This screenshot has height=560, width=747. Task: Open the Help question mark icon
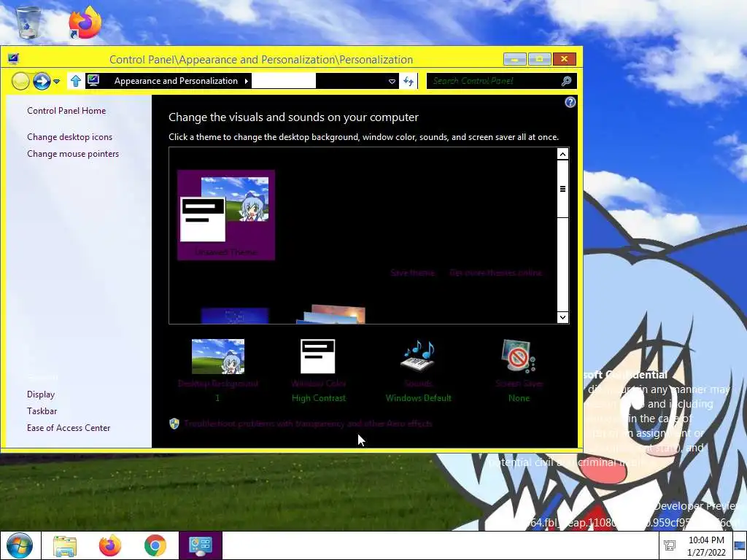coord(570,102)
